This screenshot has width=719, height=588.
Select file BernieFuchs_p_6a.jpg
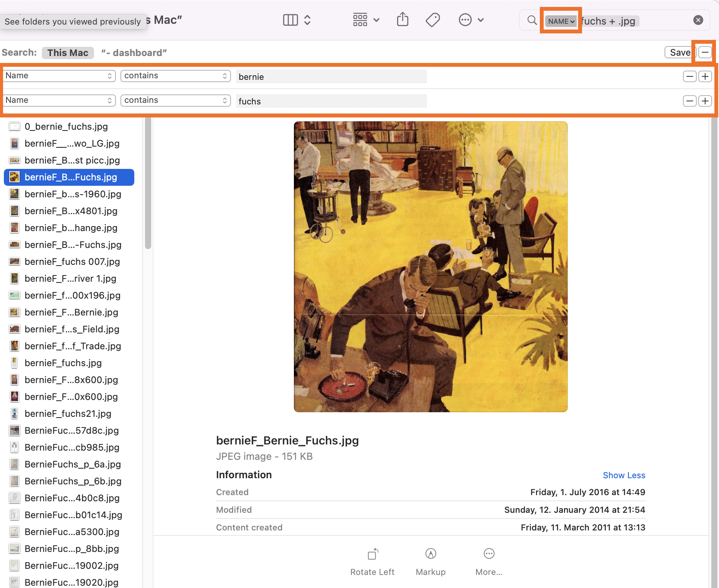pos(69,464)
